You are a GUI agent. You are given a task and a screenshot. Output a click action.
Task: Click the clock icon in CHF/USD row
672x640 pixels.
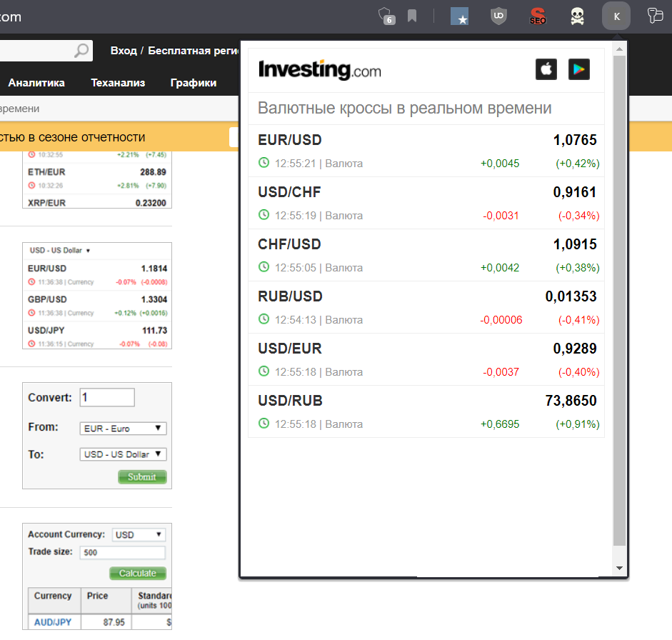[264, 267]
